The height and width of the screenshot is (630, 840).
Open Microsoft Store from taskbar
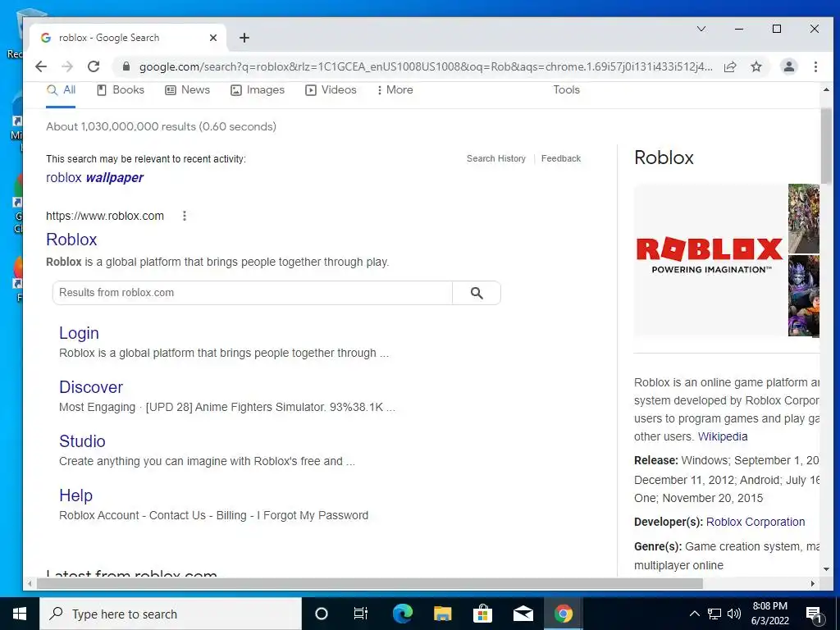tap(482, 614)
